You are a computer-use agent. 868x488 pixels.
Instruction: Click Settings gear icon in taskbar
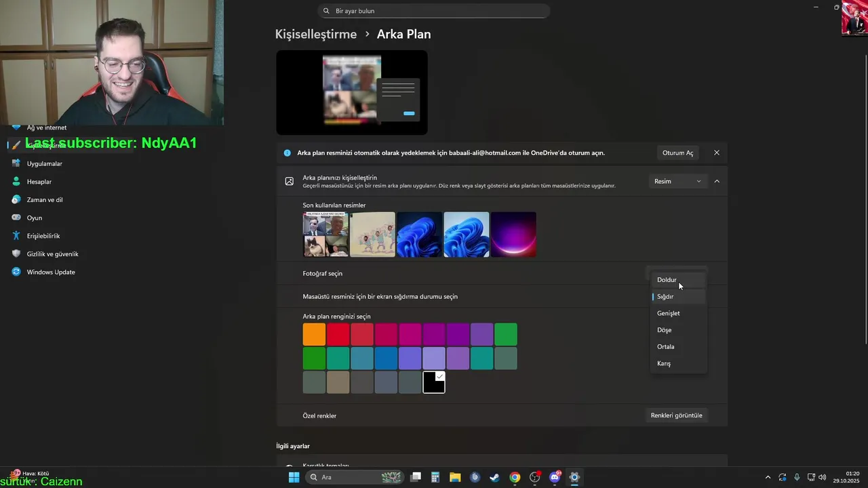click(x=574, y=477)
